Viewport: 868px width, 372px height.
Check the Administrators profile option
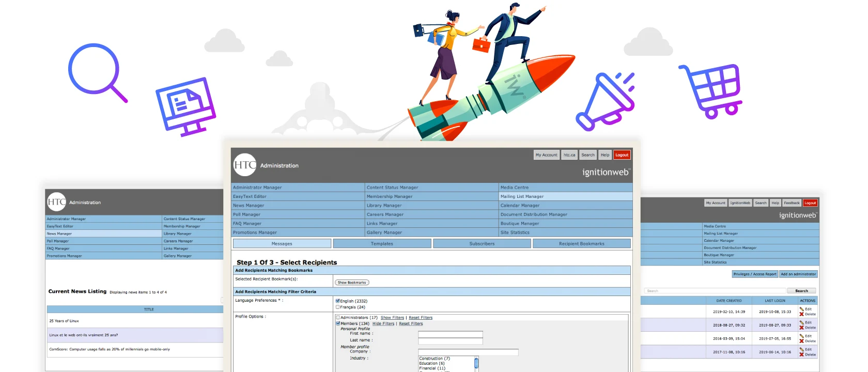point(338,318)
